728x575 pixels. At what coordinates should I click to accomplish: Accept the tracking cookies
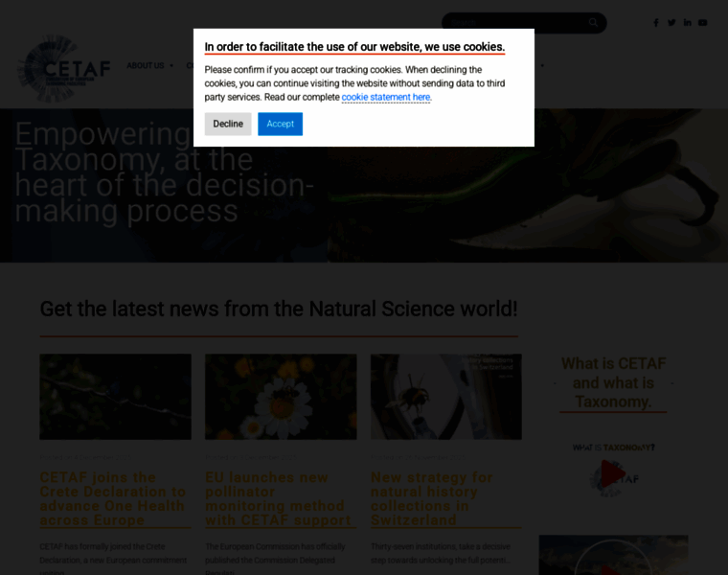[x=280, y=124]
